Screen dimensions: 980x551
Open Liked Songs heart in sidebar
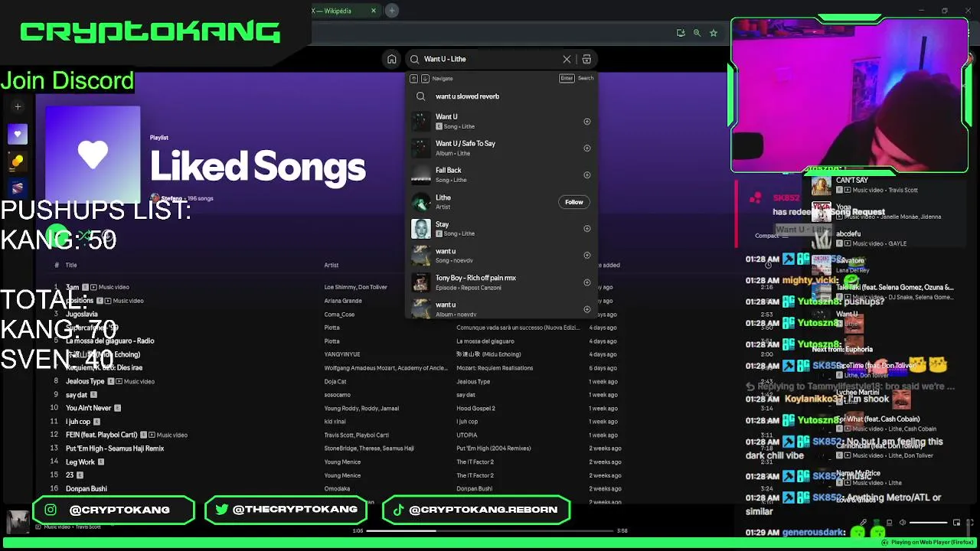(x=18, y=134)
